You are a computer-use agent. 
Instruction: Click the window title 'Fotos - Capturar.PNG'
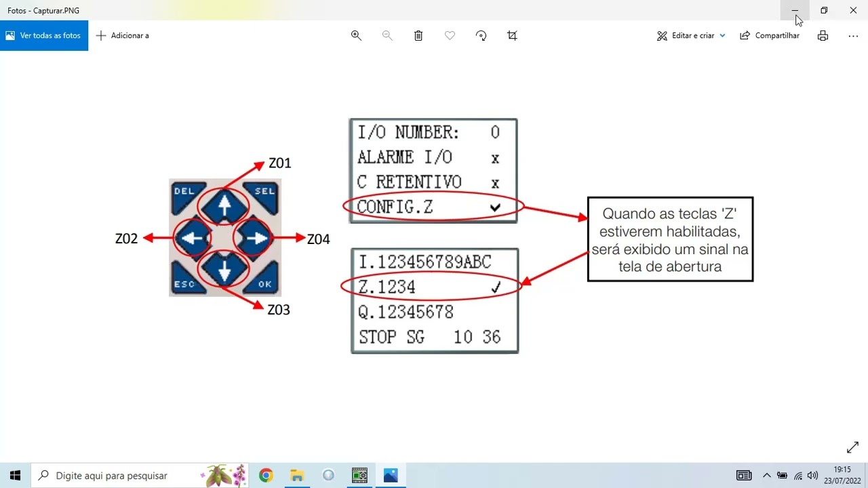pos(43,11)
